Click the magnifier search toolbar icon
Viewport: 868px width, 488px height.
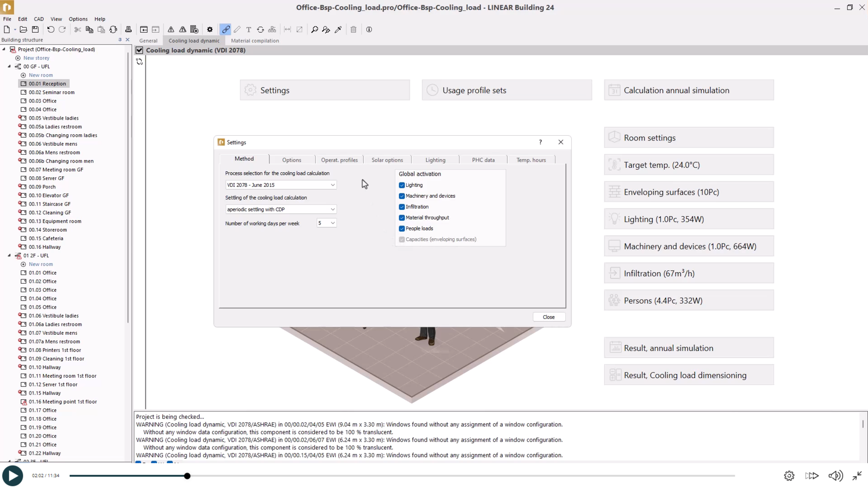[x=314, y=30]
